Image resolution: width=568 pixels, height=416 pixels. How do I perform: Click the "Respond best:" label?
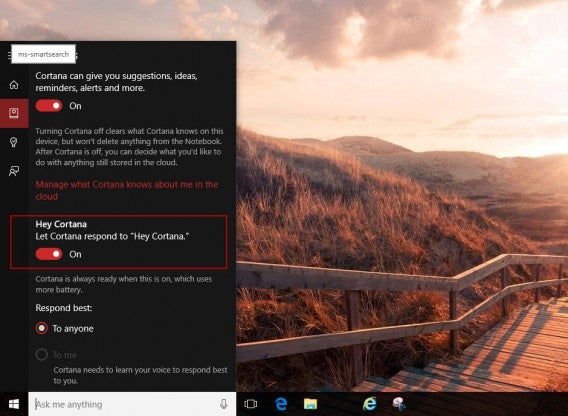click(64, 308)
